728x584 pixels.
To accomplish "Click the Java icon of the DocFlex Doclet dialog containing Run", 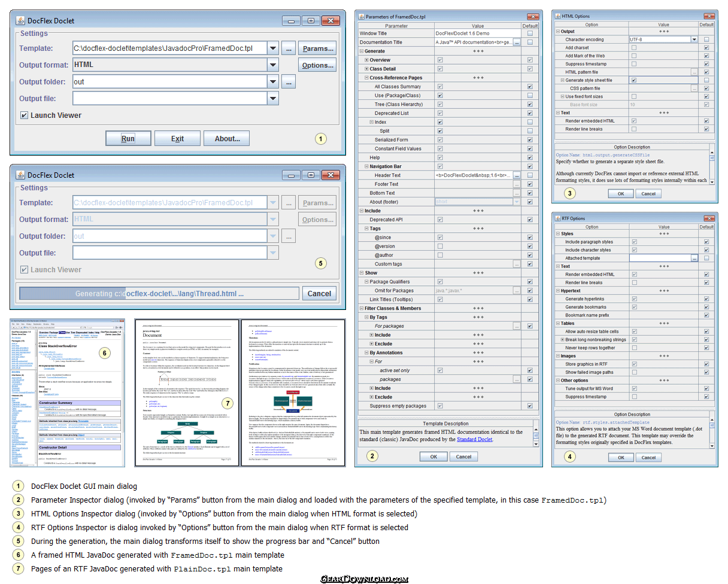I will 20,21.
